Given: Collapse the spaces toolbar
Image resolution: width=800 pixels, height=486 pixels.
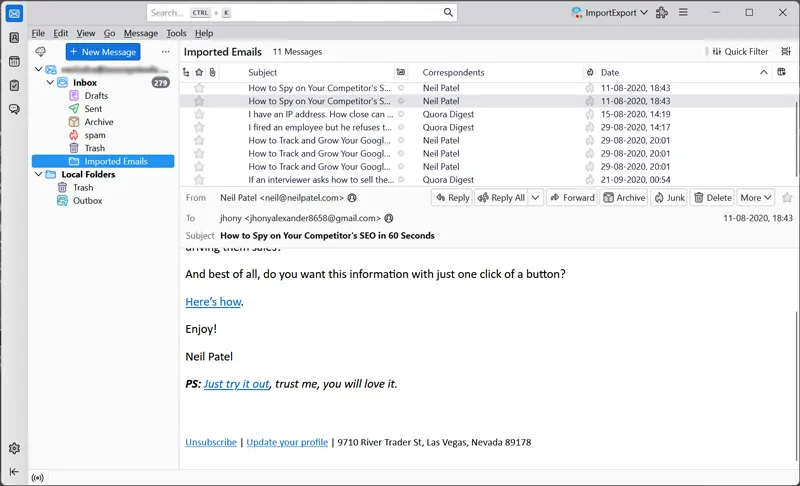Looking at the screenshot, I should tap(14, 472).
